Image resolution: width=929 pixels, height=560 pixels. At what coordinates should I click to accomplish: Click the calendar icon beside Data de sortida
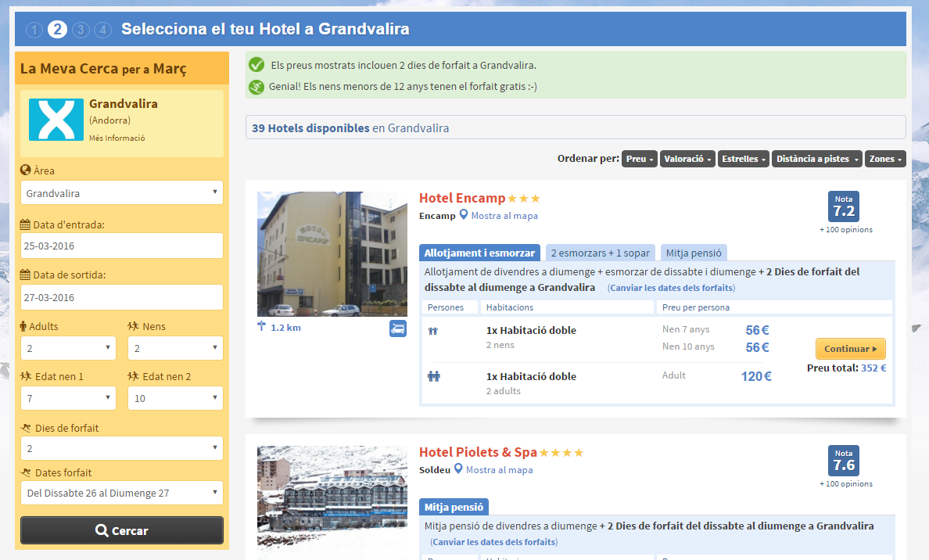[x=25, y=275]
